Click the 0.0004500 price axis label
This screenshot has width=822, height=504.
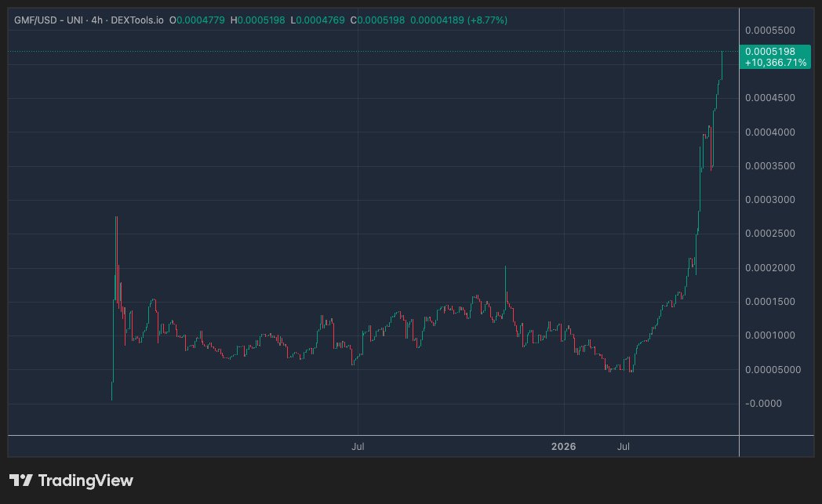(770, 98)
